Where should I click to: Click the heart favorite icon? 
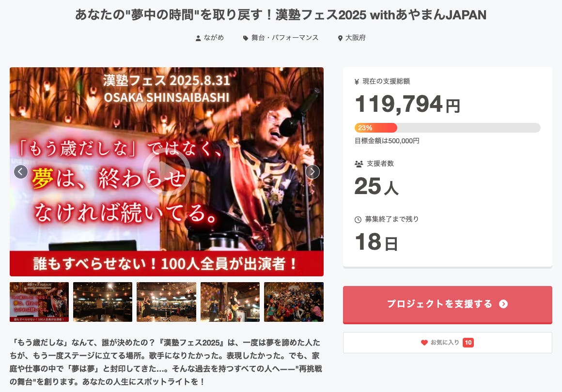(x=424, y=343)
